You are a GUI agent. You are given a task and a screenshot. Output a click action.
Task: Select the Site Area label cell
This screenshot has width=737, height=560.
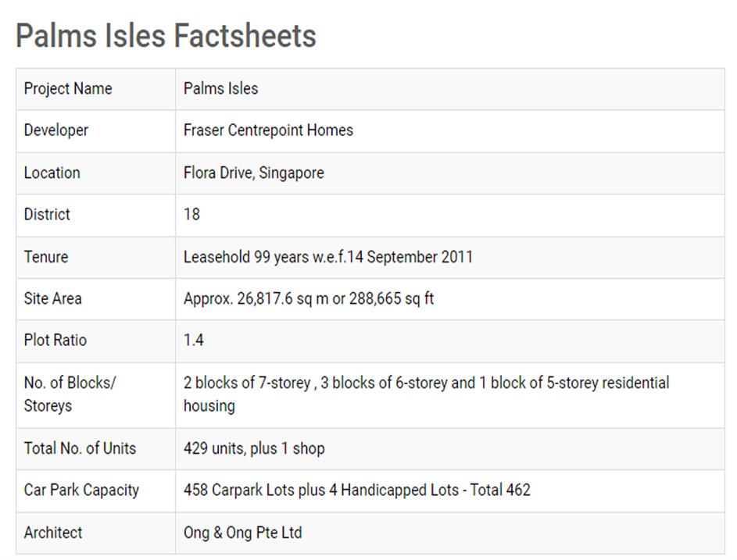point(52,298)
